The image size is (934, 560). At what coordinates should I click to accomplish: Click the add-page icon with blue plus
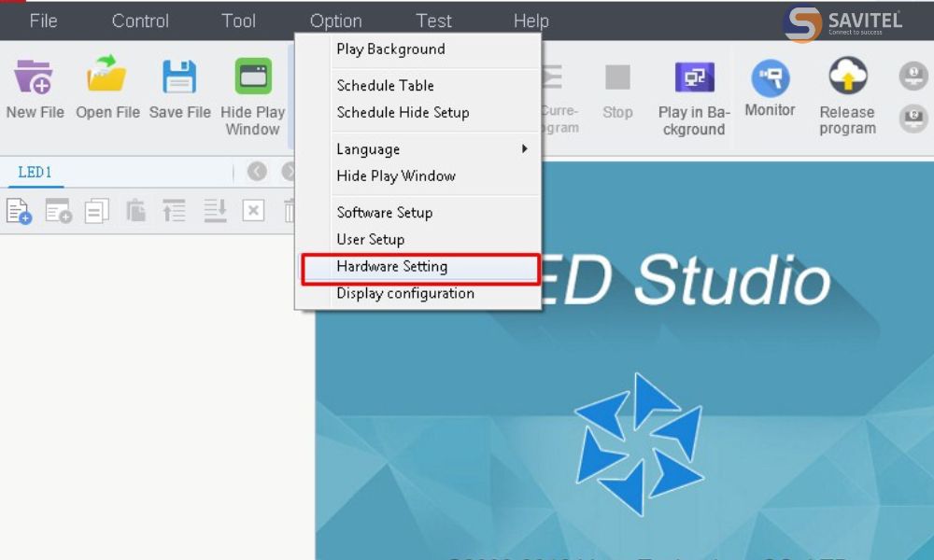click(x=19, y=211)
